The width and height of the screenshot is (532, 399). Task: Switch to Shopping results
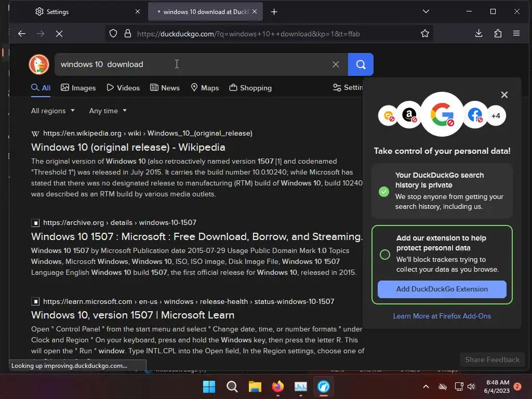(250, 88)
